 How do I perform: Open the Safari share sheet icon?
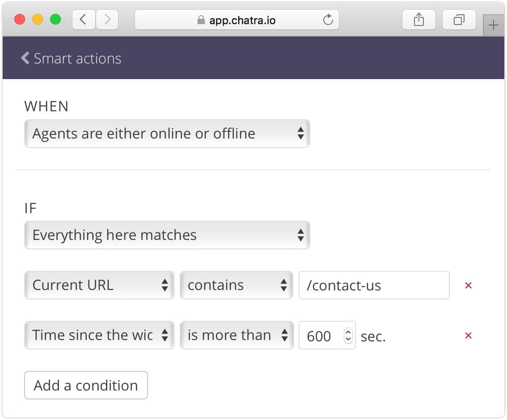pyautogui.click(x=418, y=19)
